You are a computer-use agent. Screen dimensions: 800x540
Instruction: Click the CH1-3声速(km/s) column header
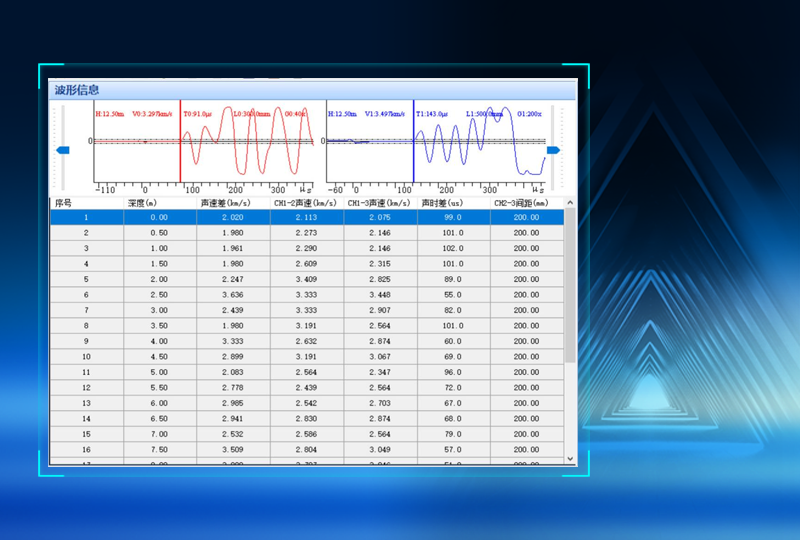pos(380,202)
